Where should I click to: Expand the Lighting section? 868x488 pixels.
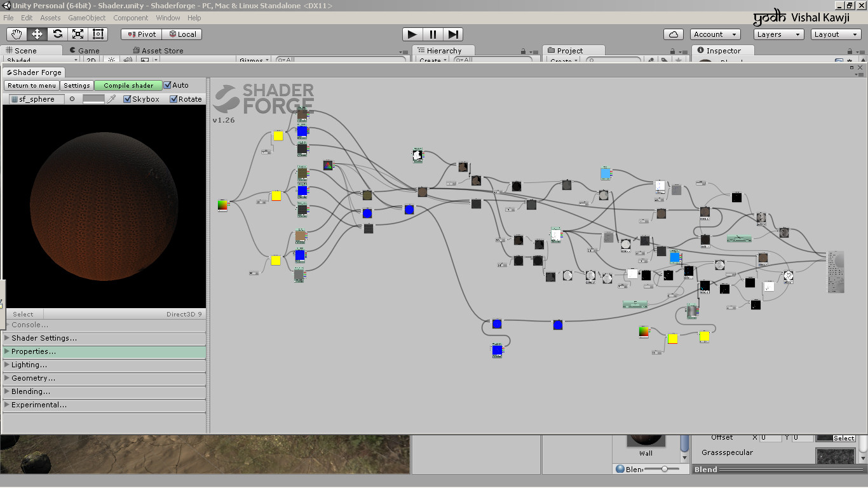pos(105,365)
